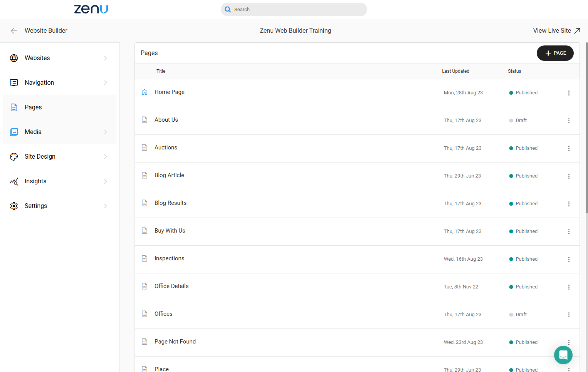
Task: Click the home icon beside Home Page
Action: [144, 92]
